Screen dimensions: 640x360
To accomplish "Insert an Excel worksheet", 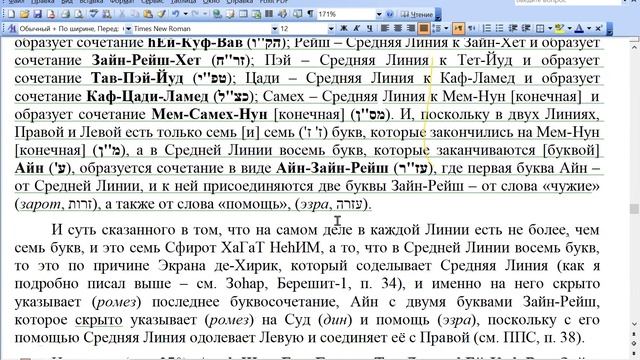I will click(256, 14).
